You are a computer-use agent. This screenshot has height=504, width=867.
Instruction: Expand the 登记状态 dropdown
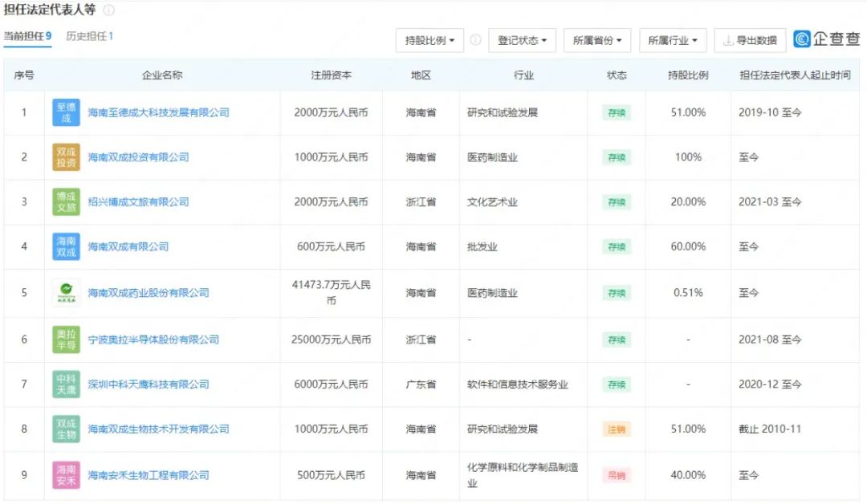(522, 40)
